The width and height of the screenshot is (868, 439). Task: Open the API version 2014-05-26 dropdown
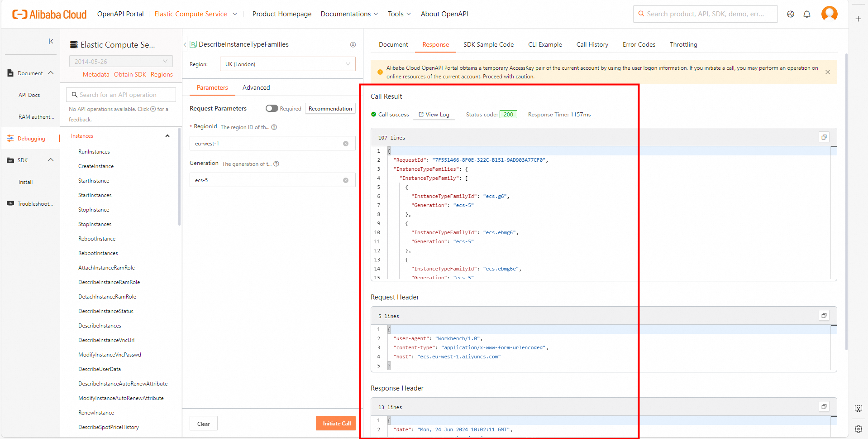(121, 62)
